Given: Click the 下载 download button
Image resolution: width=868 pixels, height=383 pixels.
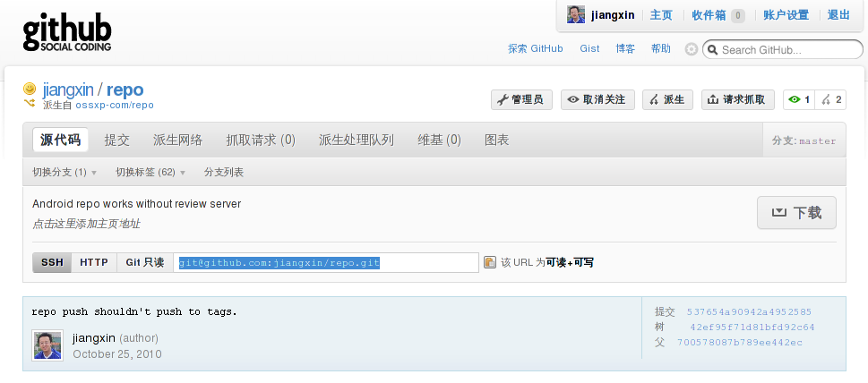Looking at the screenshot, I should point(796,212).
